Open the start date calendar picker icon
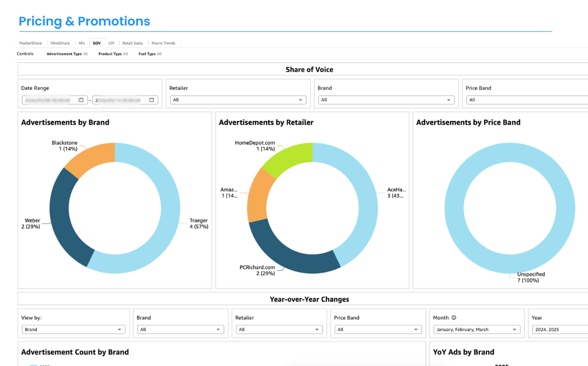This screenshot has height=366, width=588. [x=81, y=100]
